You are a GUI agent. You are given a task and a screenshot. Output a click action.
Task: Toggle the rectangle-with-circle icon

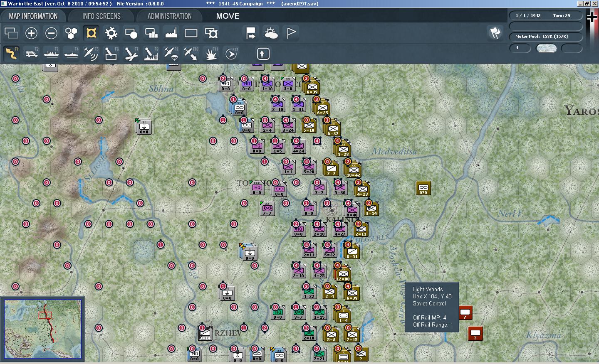[131, 33]
